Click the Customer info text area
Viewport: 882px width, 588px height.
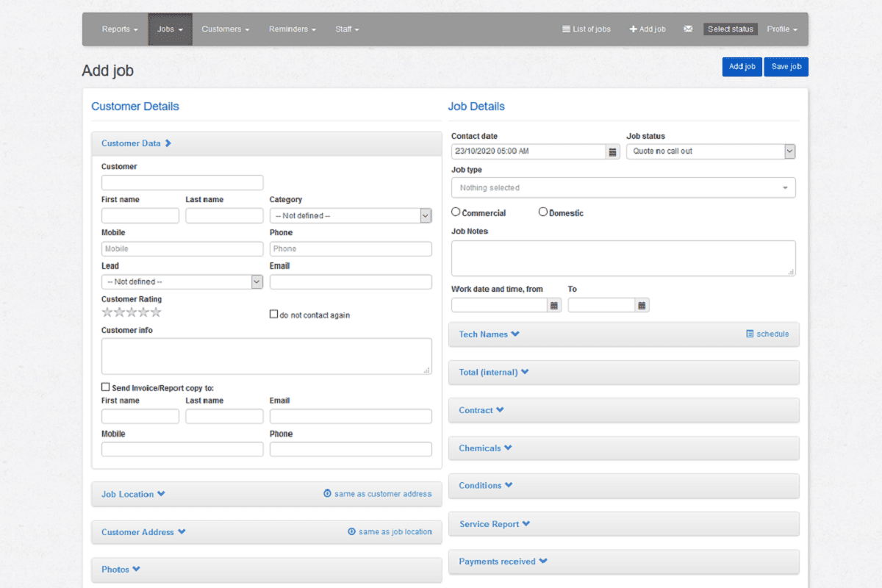(267, 356)
